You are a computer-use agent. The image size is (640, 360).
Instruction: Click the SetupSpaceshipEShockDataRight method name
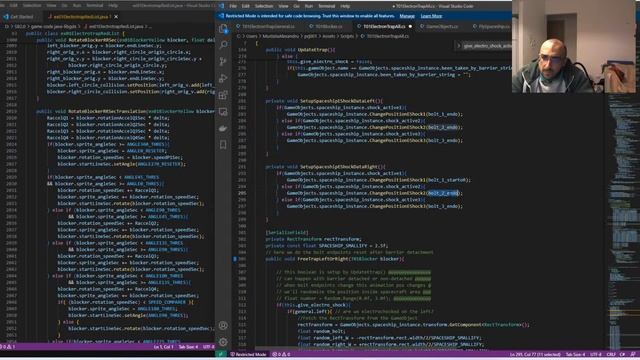340,167
